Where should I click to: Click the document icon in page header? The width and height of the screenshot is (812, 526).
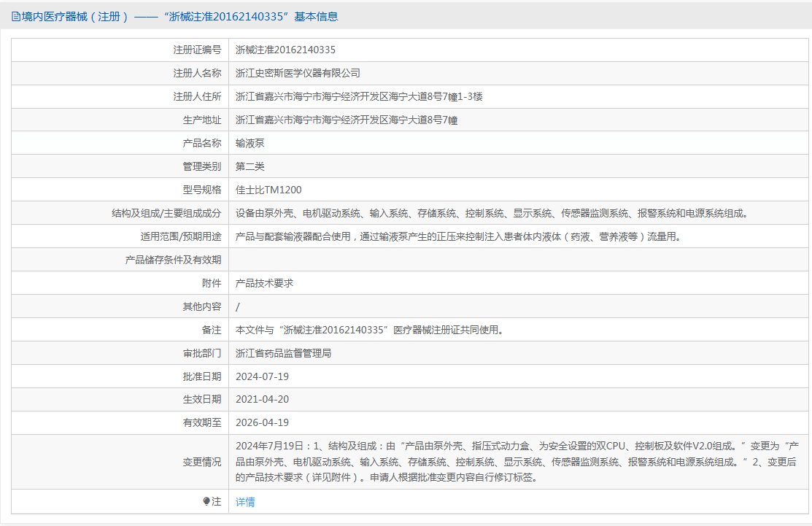point(16,17)
